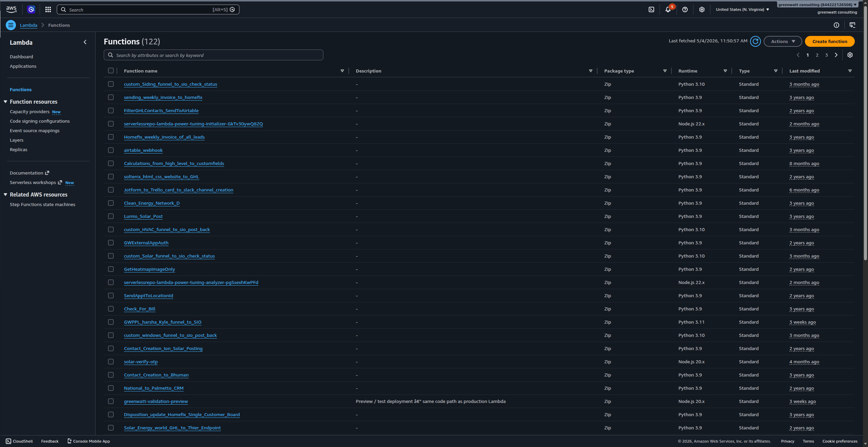Image resolution: width=868 pixels, height=447 pixels.
Task: Click the Amazon Q icon in search bar
Action: (x=233, y=9)
